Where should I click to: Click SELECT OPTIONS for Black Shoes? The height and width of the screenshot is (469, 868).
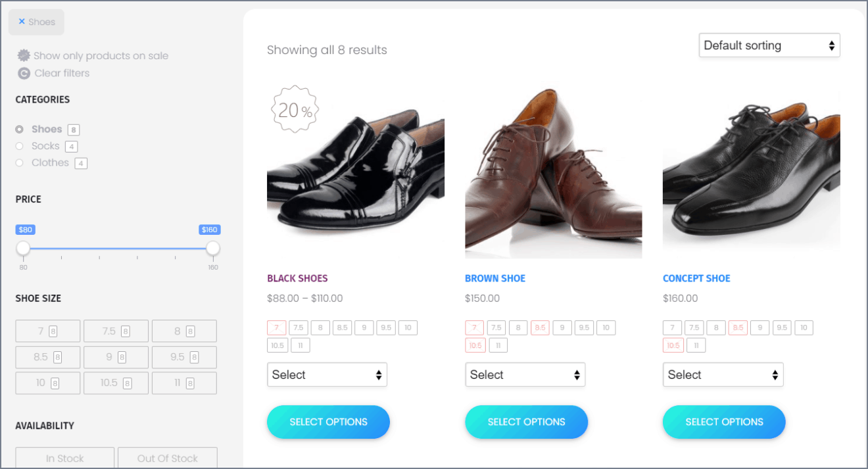pyautogui.click(x=328, y=422)
